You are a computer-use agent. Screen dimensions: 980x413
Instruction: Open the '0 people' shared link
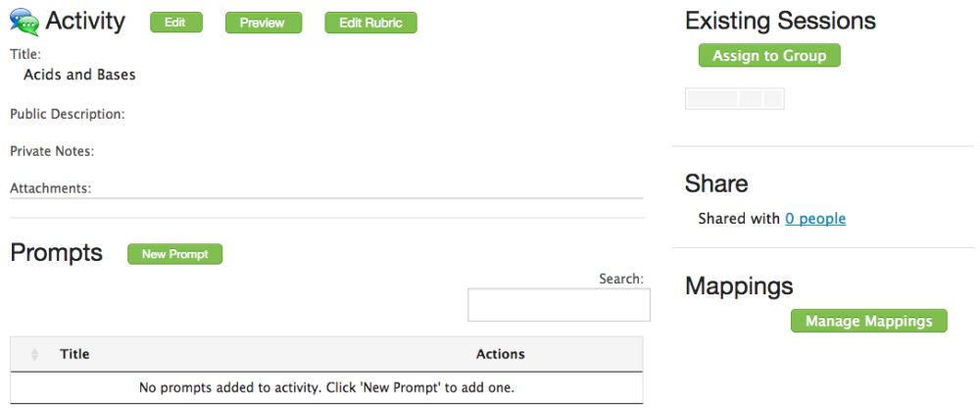click(x=814, y=219)
